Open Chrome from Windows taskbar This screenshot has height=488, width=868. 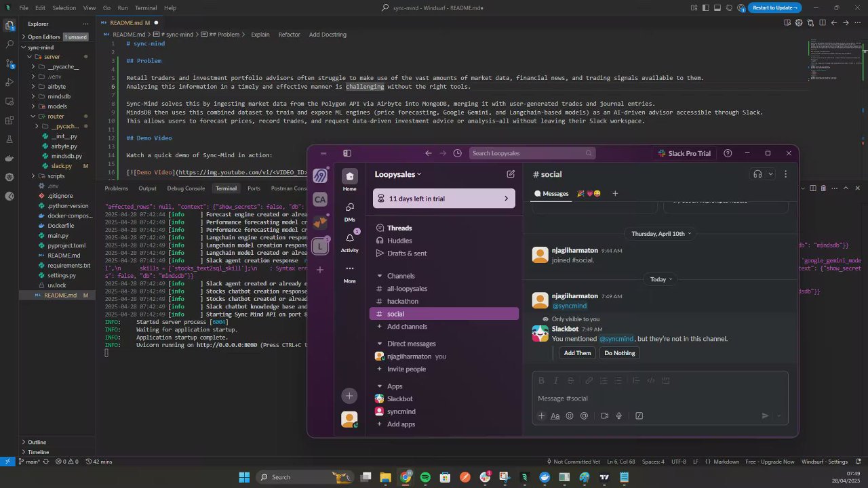(406, 477)
